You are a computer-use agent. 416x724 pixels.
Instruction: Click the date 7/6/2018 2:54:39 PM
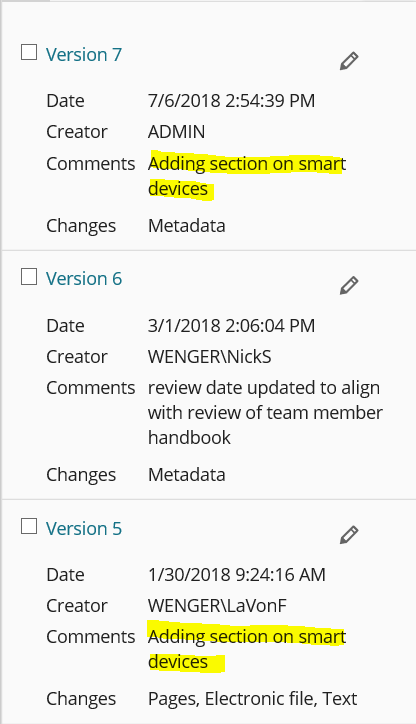point(231,101)
